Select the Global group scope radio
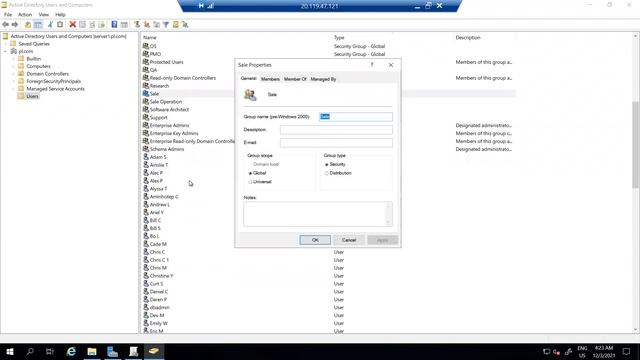This screenshot has height=360, width=640. (x=257, y=173)
